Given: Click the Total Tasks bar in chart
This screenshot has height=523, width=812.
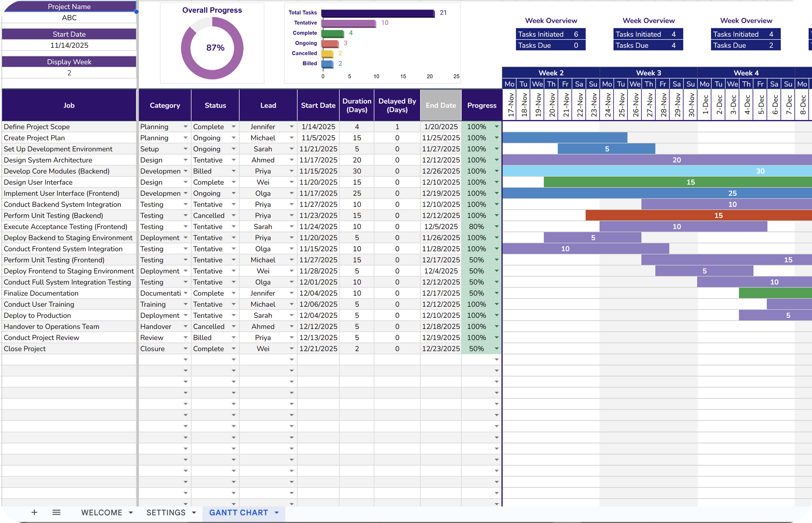Looking at the screenshot, I should (378, 13).
